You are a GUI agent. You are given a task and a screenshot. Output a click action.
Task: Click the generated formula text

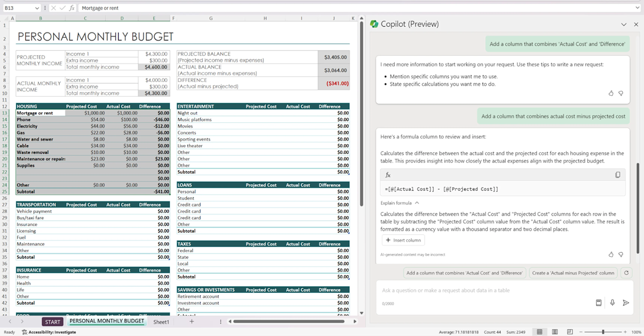coord(441,189)
